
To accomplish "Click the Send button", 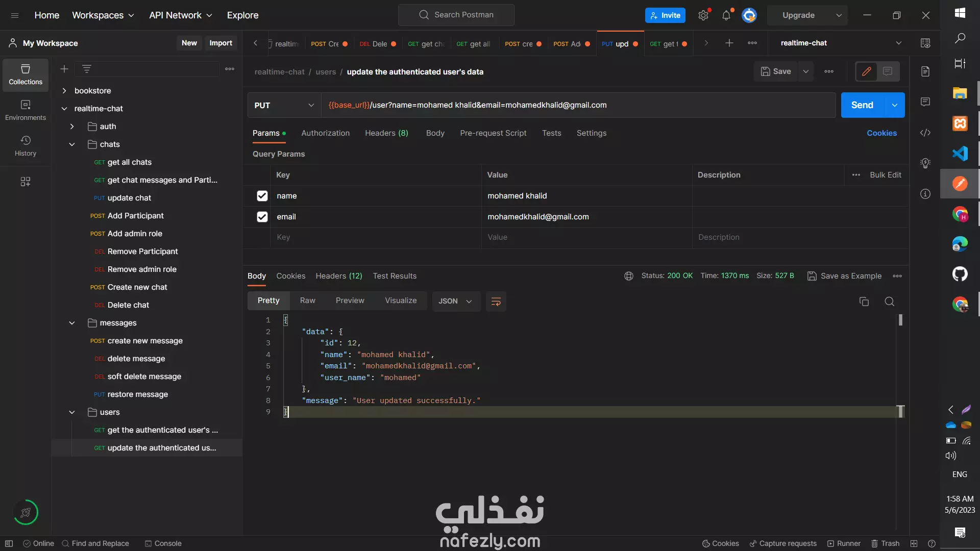I will coord(862,105).
